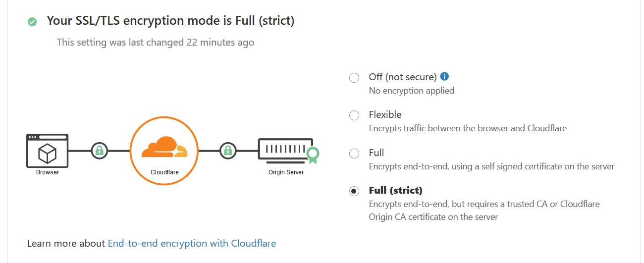This screenshot has width=644, height=263.
Task: Click the lock icon between Cloudflare and Origin
Action: tap(228, 150)
